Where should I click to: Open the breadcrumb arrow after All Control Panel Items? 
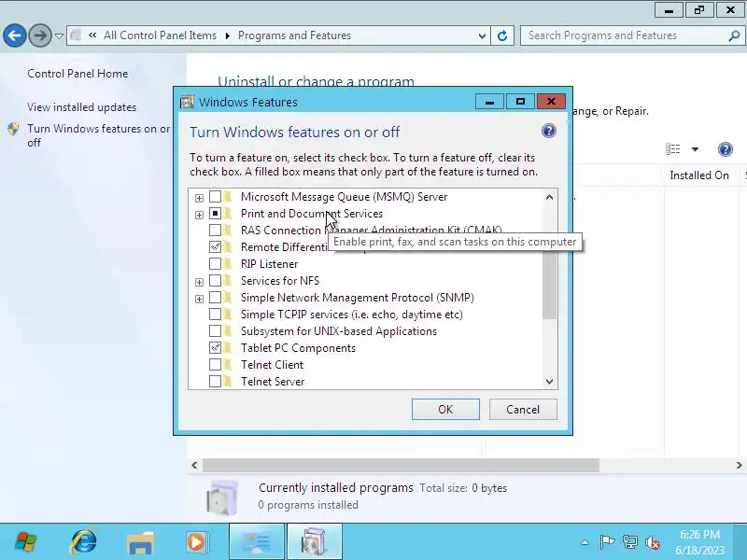point(227,35)
